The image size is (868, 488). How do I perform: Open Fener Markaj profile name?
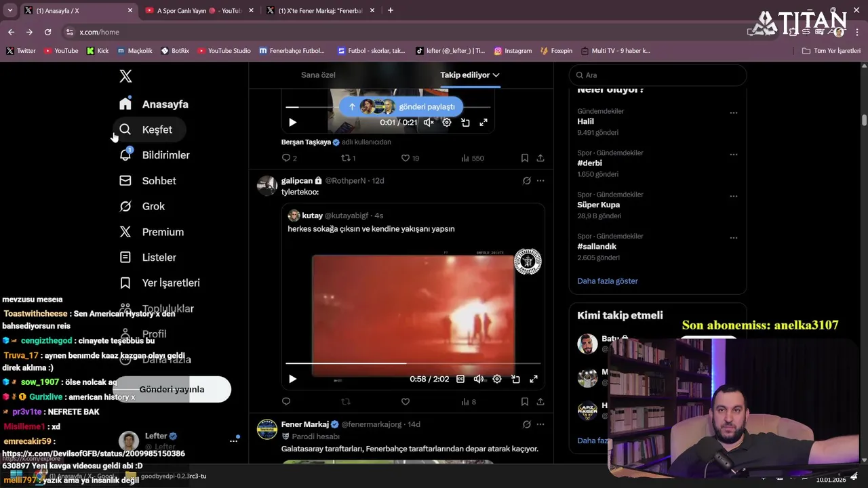point(305,424)
